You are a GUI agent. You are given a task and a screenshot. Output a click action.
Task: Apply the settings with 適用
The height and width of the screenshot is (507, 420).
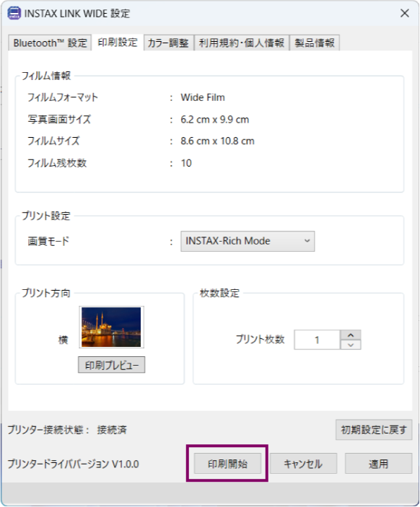378,464
